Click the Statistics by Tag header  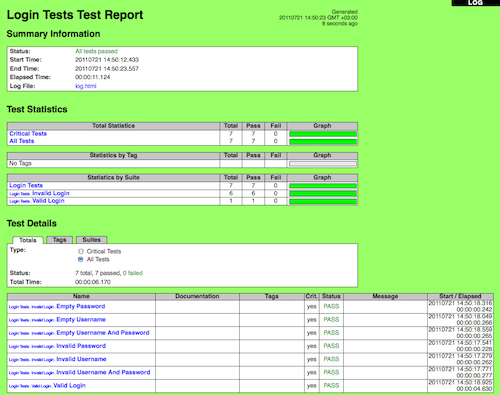(113, 155)
